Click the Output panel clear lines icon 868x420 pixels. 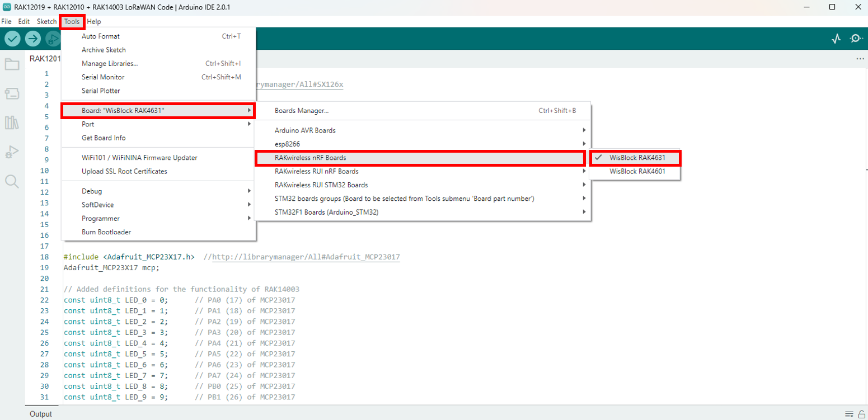coord(849,414)
